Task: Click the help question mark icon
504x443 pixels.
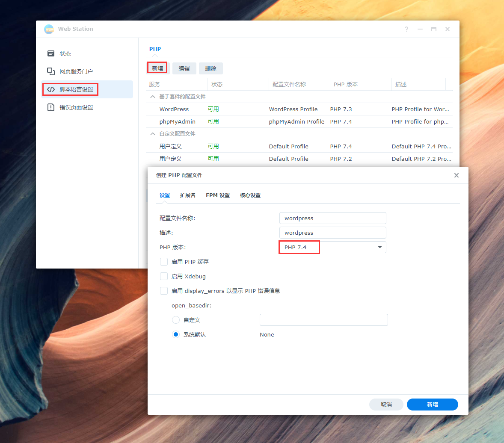Action: [x=406, y=29]
